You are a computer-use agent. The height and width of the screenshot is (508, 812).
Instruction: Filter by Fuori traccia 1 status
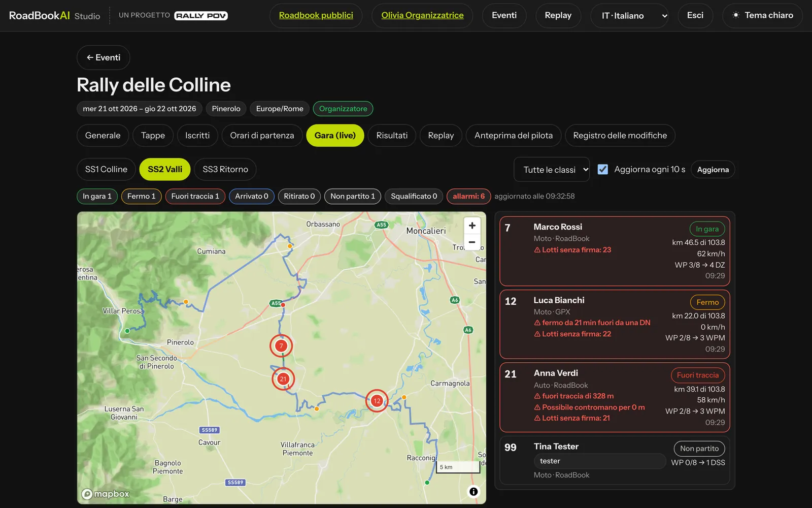195,196
